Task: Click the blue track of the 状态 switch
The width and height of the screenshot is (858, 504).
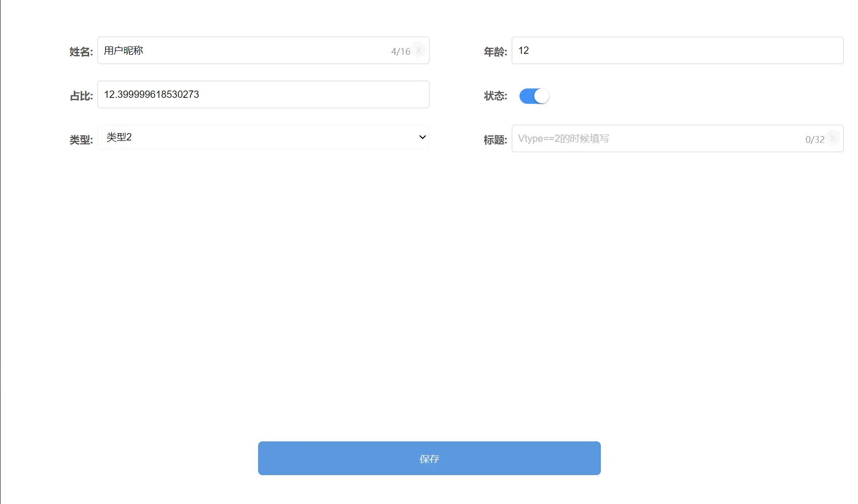Action: pyautogui.click(x=527, y=96)
